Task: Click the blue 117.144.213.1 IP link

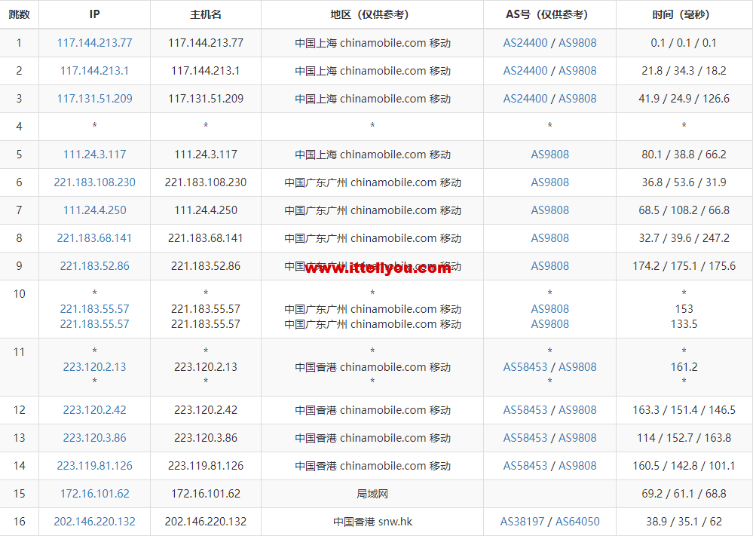Action: coord(94,71)
